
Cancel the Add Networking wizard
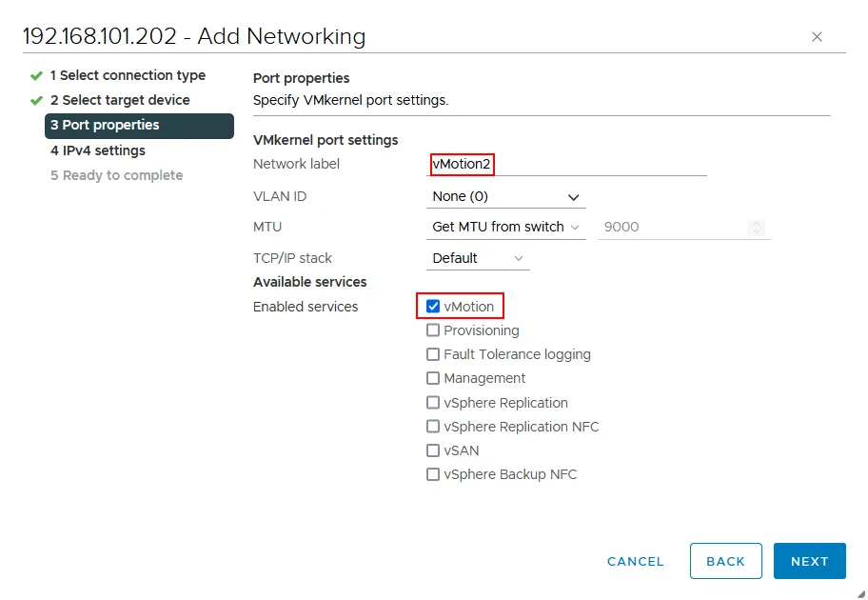click(635, 561)
